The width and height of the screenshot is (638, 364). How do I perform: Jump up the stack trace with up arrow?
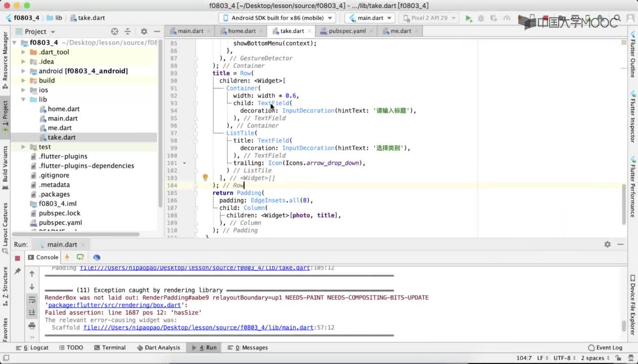click(x=32, y=274)
